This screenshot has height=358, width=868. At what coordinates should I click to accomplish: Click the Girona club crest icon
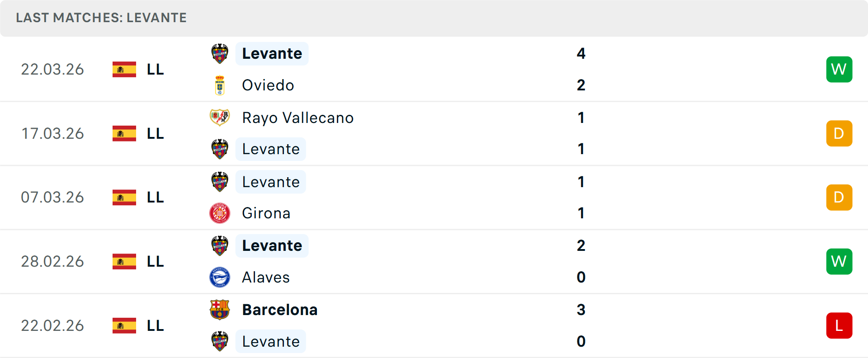coord(220,213)
